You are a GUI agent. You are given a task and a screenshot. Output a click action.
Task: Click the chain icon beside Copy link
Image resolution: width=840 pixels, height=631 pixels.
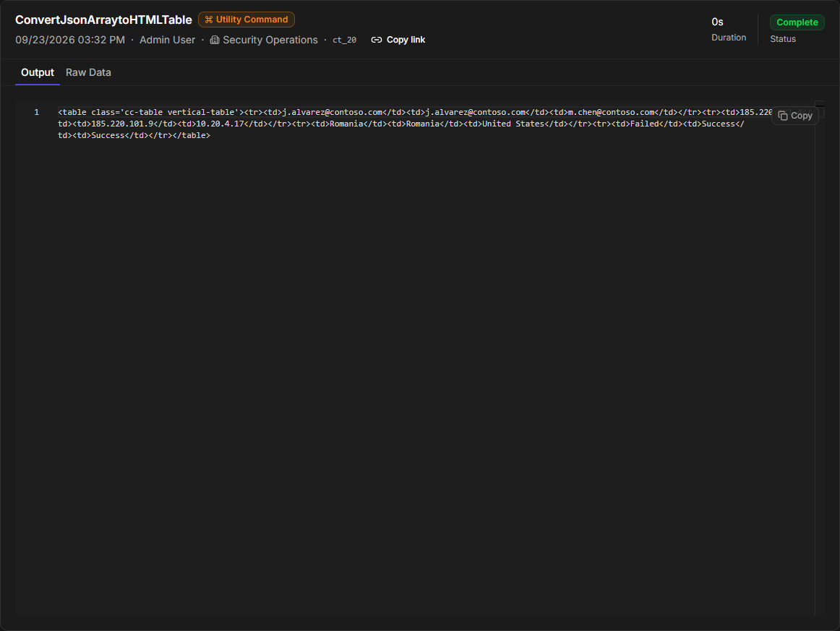[x=377, y=40]
